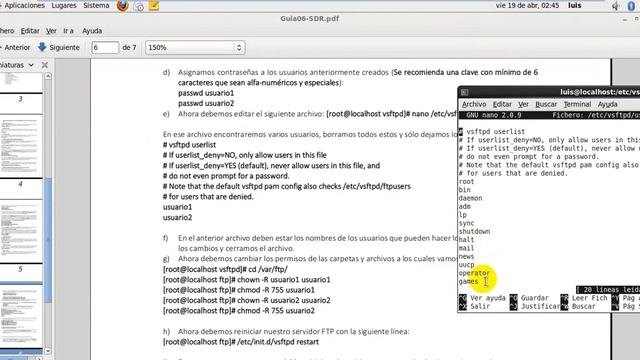The image size is (640, 360).
Task: Click 'lp' line in nano editor
Action: [462, 215]
